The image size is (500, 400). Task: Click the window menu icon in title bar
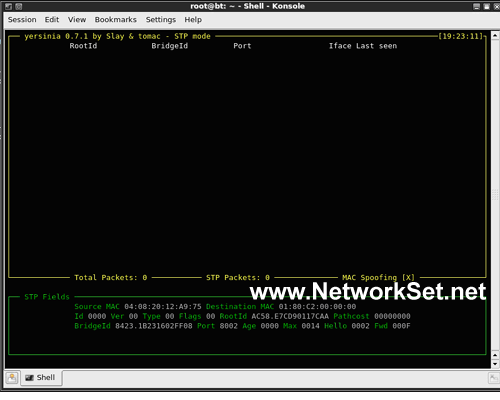(x=8, y=6)
